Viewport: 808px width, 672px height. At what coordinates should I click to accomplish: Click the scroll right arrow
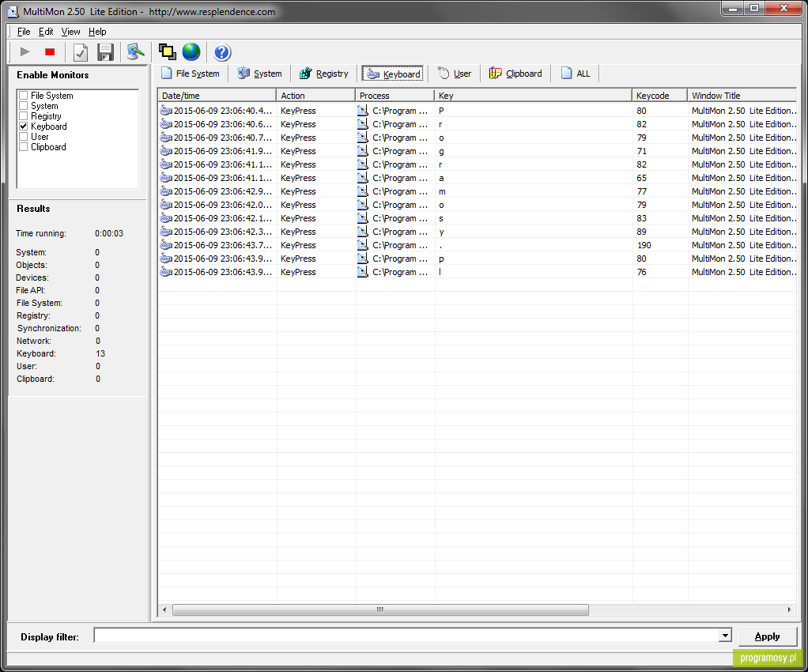[790, 610]
